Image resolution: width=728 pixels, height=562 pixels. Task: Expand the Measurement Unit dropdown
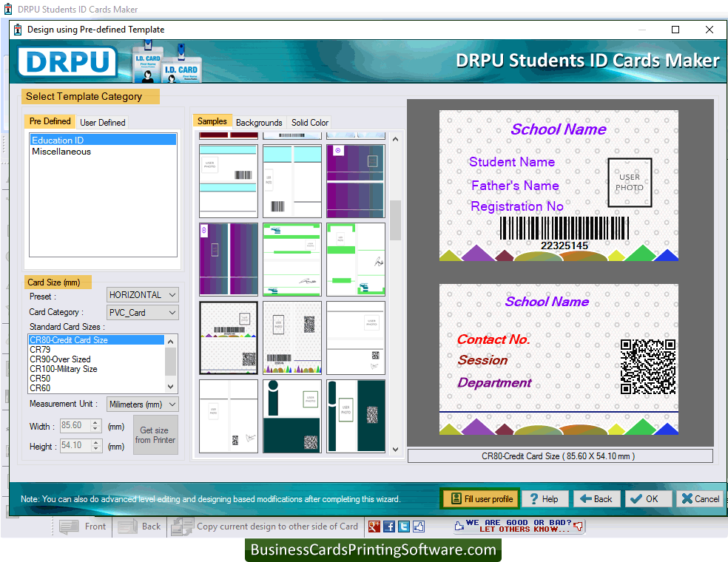coord(172,404)
